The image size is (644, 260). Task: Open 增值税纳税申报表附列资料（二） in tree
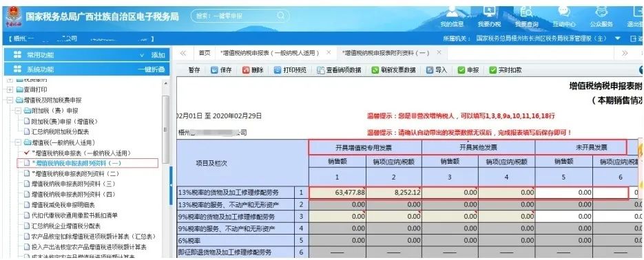click(x=75, y=173)
